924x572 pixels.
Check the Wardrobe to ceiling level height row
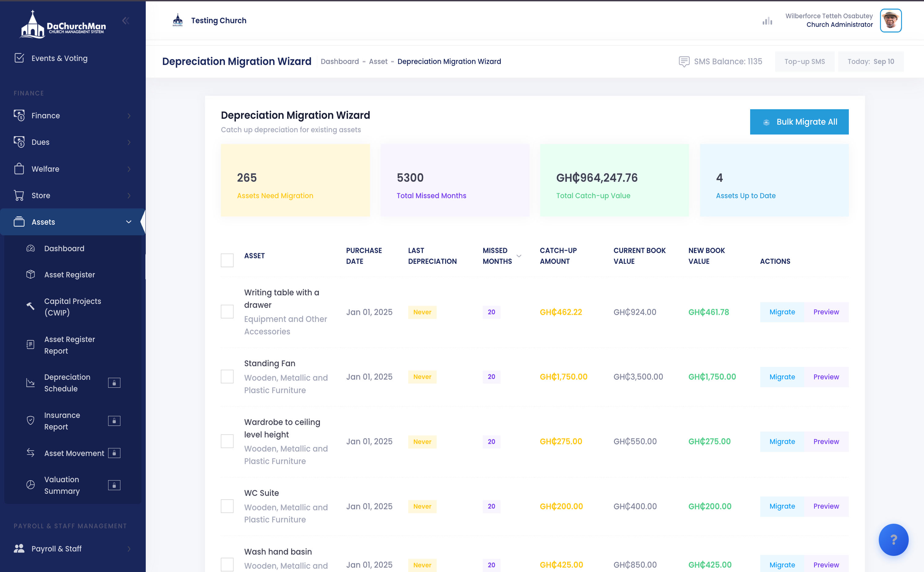click(x=227, y=441)
